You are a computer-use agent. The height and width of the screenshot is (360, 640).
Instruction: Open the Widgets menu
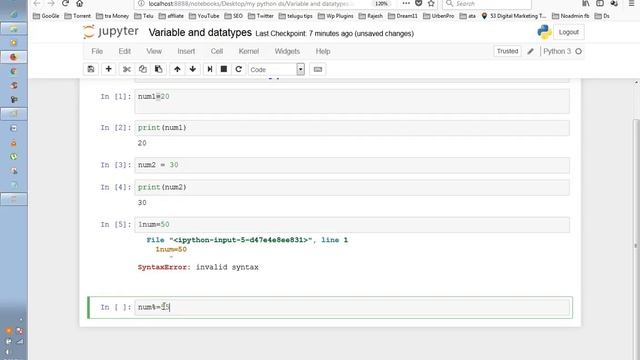[x=287, y=51]
